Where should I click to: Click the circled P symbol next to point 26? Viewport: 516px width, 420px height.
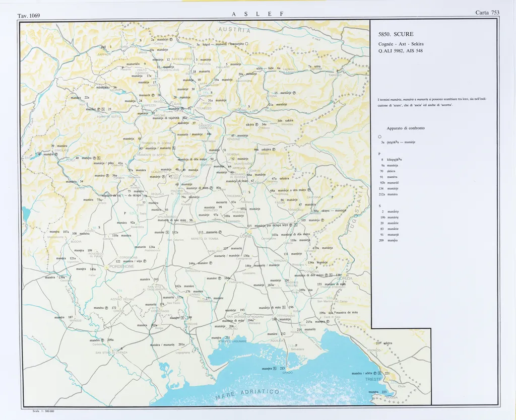(153, 95)
